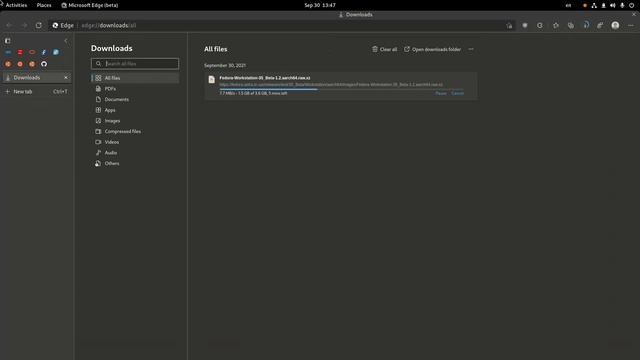Open the clock showing Sep 30 13:47
Viewport: 640px width, 360px height.
point(320,5)
